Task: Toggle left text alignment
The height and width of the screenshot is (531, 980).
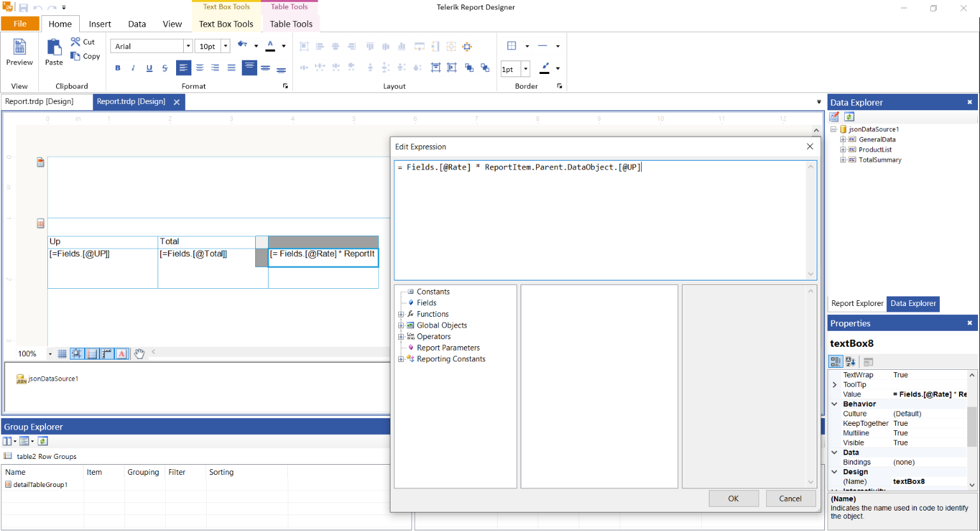Action: point(184,68)
